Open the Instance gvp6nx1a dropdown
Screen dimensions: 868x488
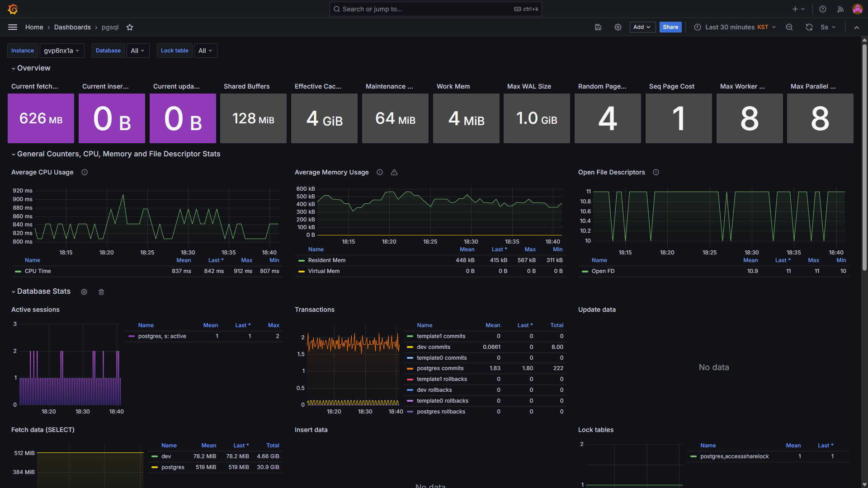61,51
